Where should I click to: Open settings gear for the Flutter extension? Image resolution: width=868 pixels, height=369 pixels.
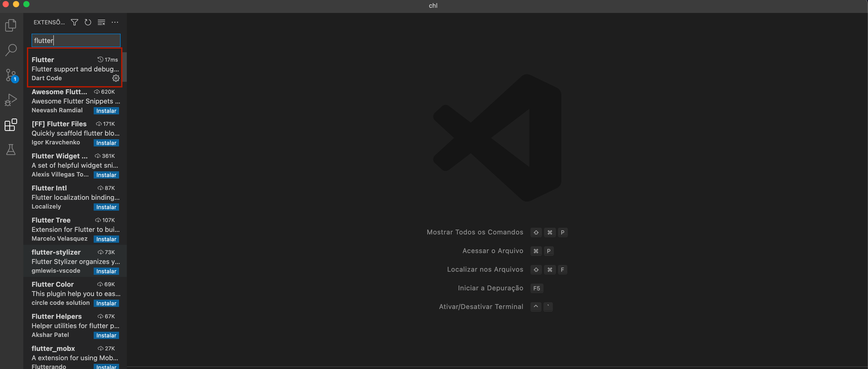coord(116,78)
